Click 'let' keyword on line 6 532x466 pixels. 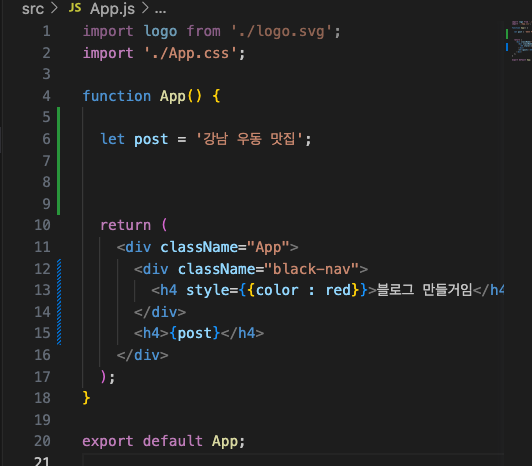point(113,139)
